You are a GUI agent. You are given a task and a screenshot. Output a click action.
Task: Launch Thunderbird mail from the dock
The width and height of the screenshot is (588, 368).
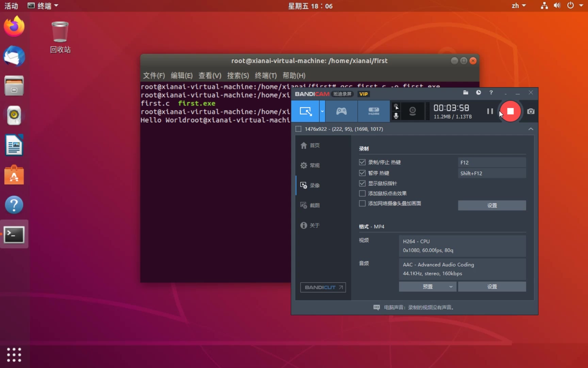click(14, 56)
